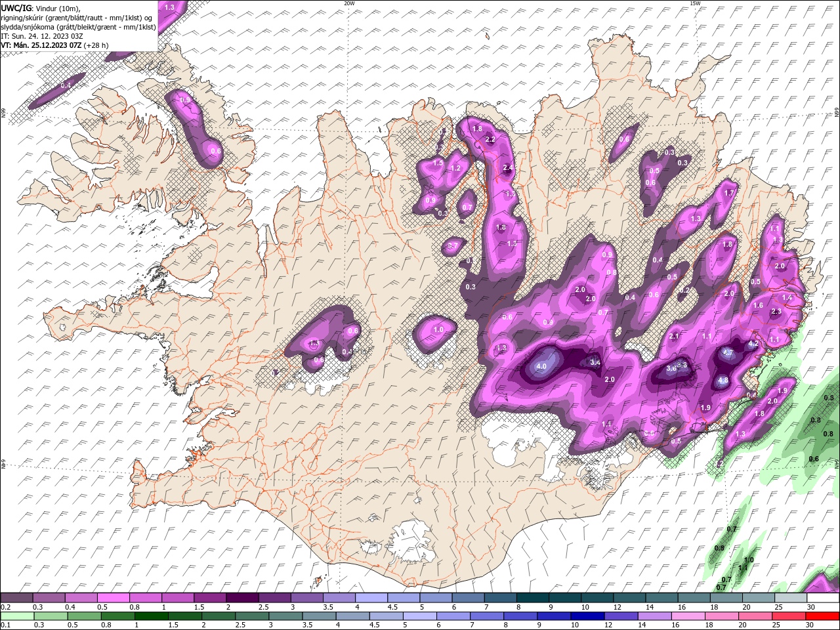
Task: Click the '30' label on the snow scale
Action: pos(811,607)
